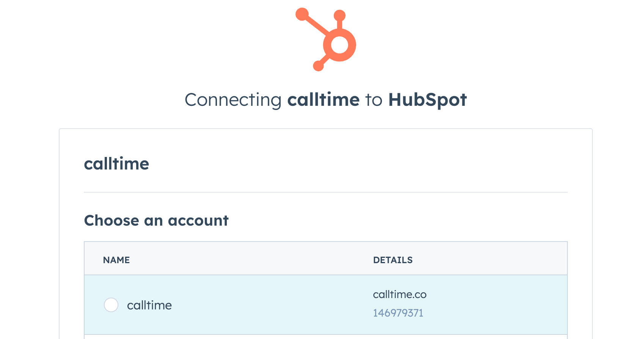Click the logo's top node dot
This screenshot has height=339, width=644.
point(339,16)
